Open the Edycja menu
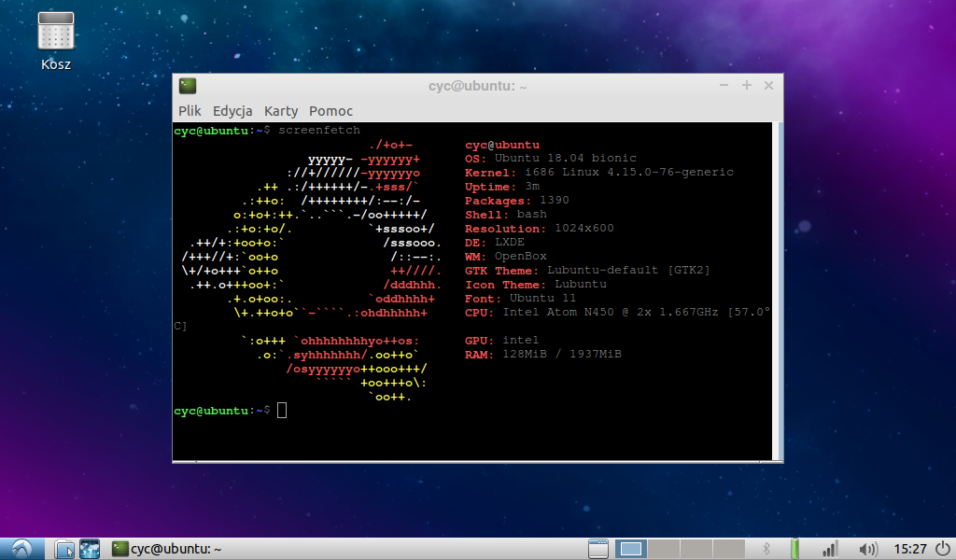 click(x=232, y=110)
